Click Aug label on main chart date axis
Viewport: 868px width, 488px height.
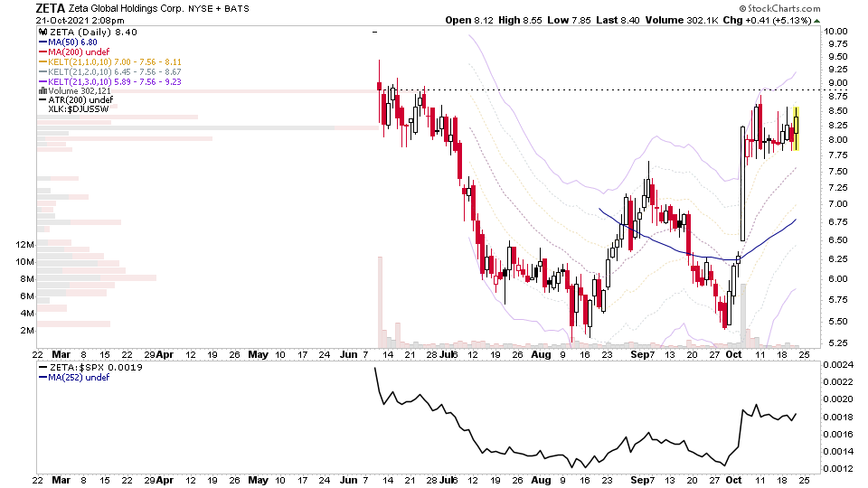coord(541,354)
